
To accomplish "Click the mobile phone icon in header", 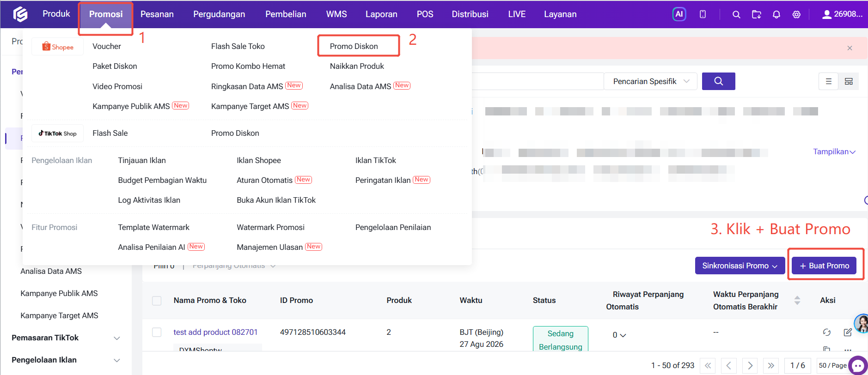I will [x=703, y=14].
